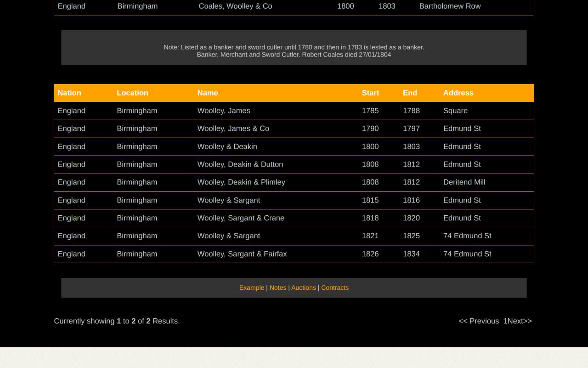Click the End column header

click(x=410, y=93)
